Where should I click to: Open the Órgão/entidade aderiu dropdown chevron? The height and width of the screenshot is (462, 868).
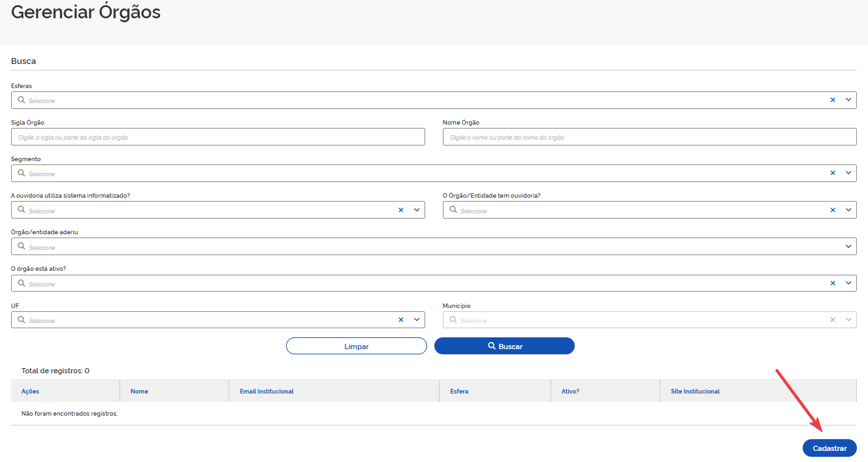[x=848, y=247]
